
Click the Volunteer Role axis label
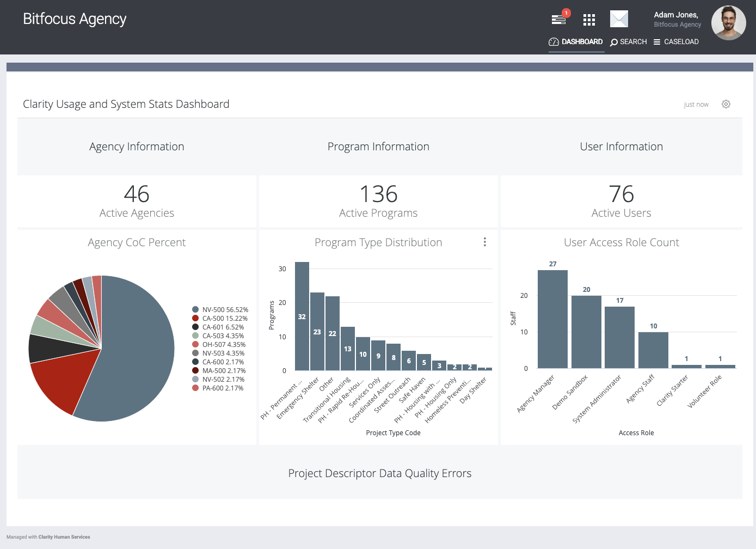[704, 391]
